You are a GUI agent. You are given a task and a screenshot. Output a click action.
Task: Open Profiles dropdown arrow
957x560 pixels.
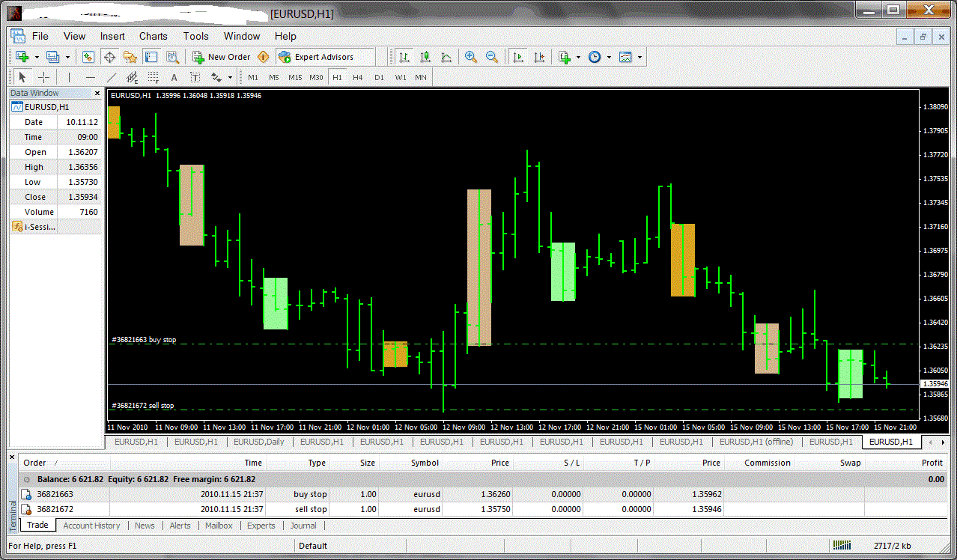coord(67,57)
